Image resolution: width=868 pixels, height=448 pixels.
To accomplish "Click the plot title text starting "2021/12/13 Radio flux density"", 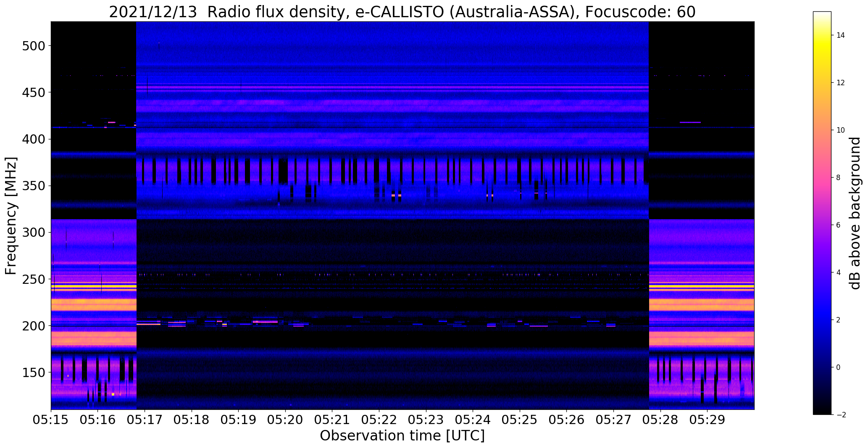I will (402, 12).
